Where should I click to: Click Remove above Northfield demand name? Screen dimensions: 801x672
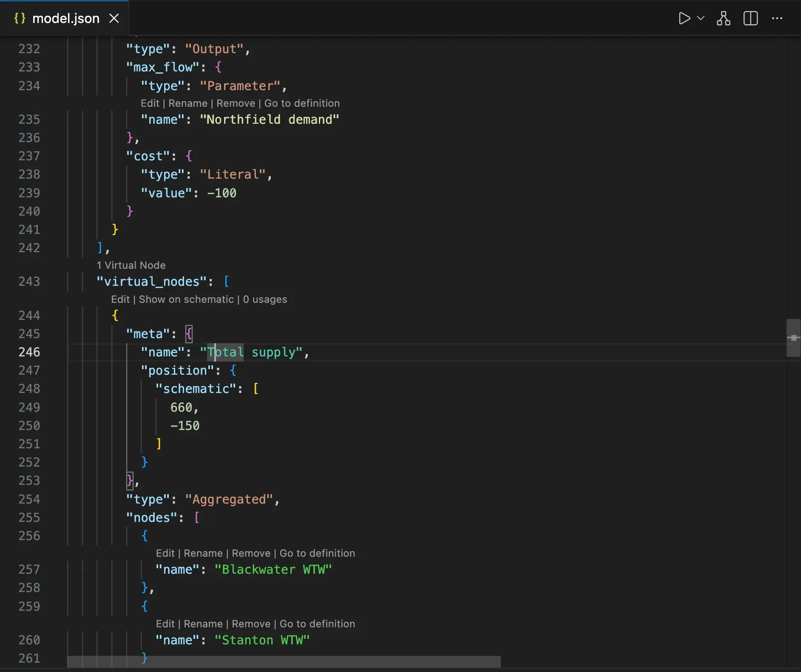point(236,103)
